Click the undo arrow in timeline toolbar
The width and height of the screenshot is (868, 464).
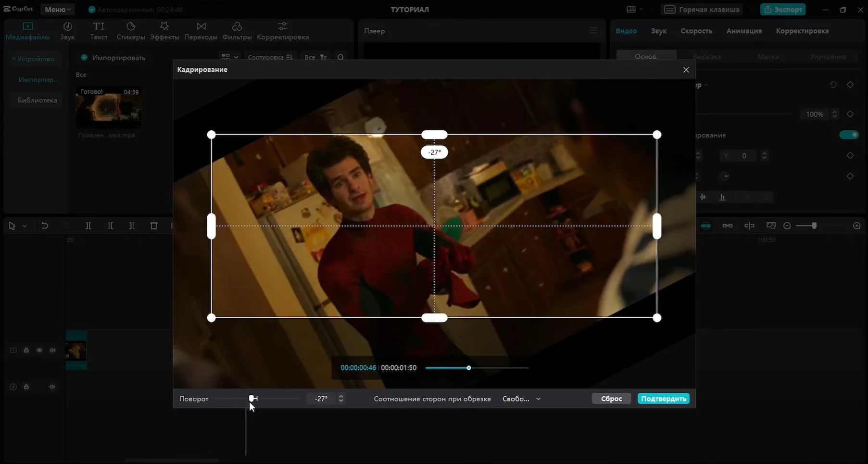45,226
